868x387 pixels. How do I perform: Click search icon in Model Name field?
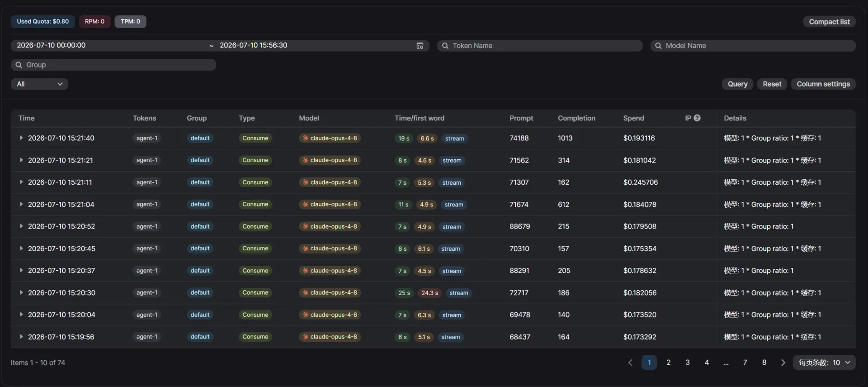point(658,46)
